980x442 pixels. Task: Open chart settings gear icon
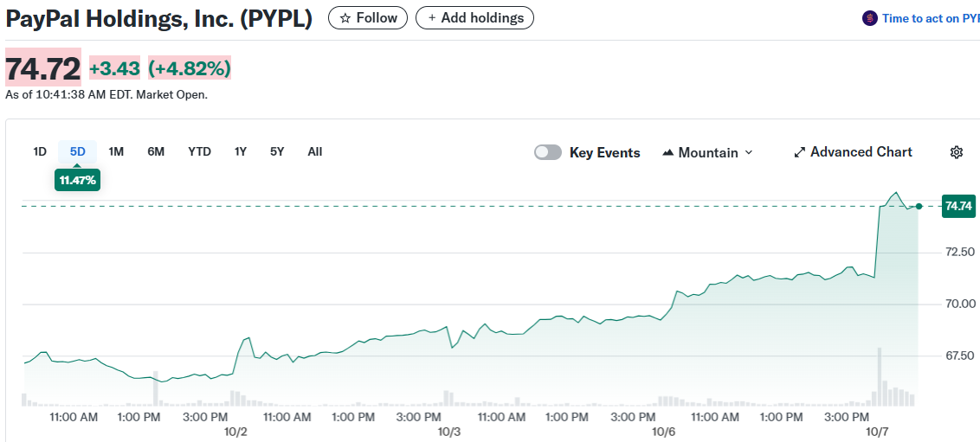[x=956, y=152]
